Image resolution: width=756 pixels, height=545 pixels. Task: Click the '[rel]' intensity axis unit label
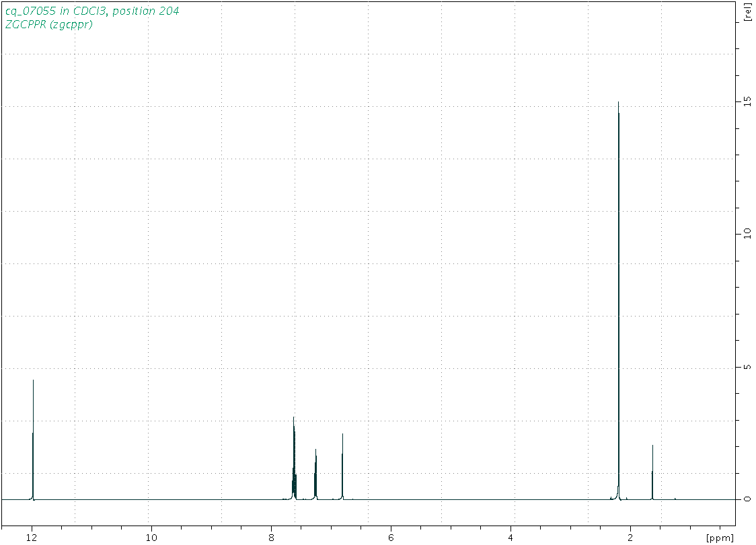[748, 12]
